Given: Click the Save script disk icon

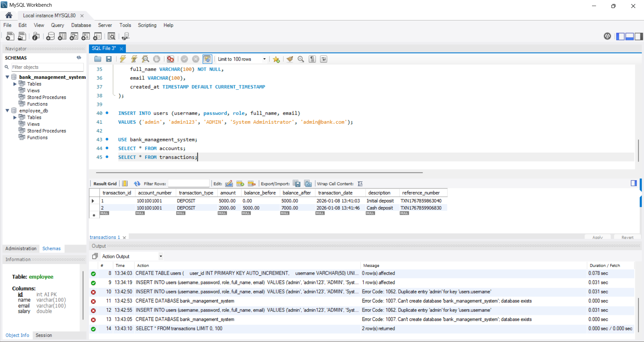Looking at the screenshot, I should [x=109, y=59].
